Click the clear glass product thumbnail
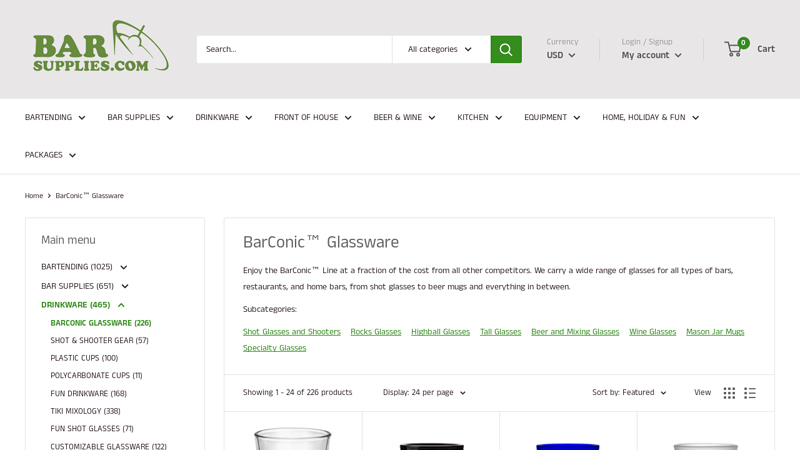The image size is (800, 450). 292,439
